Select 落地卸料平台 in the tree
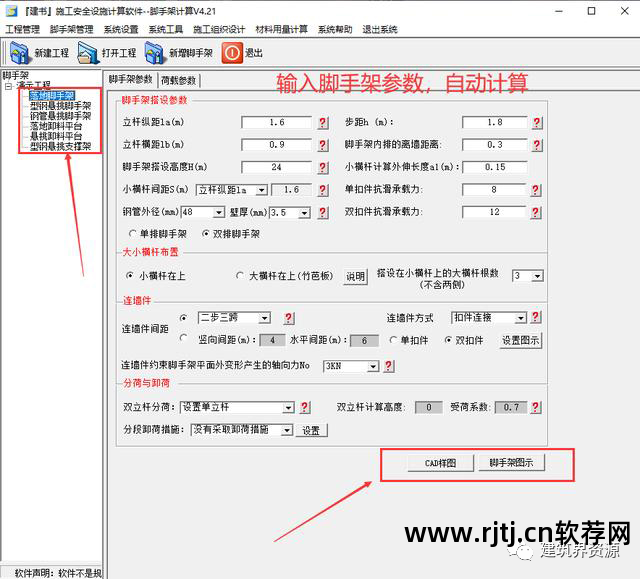The image size is (640, 579). point(56,126)
